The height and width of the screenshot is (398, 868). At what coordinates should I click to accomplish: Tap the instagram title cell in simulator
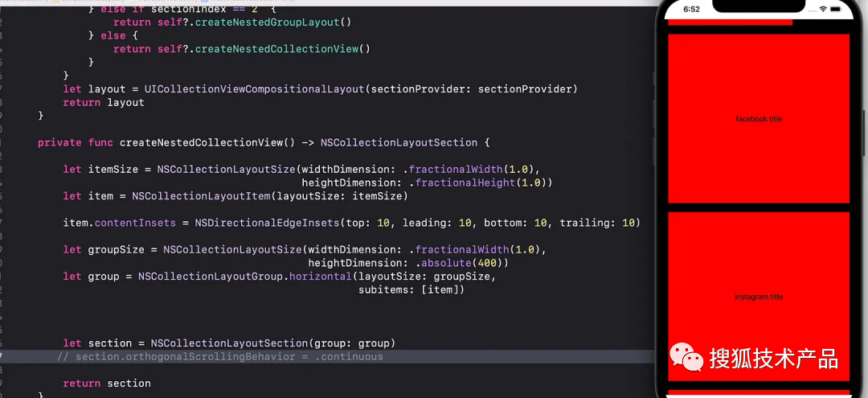tap(759, 296)
